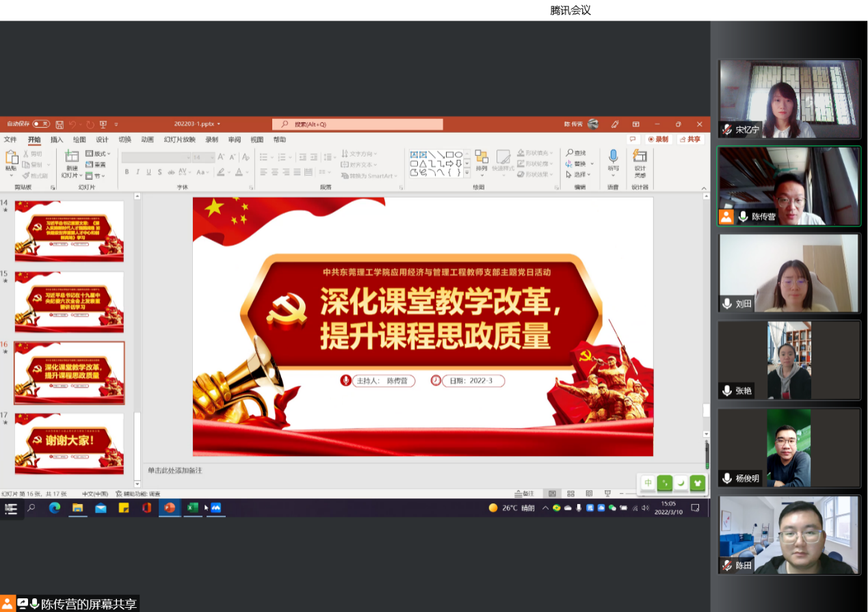Click the Record (录制) button at top right
This screenshot has height=612, width=868.
[x=659, y=139]
